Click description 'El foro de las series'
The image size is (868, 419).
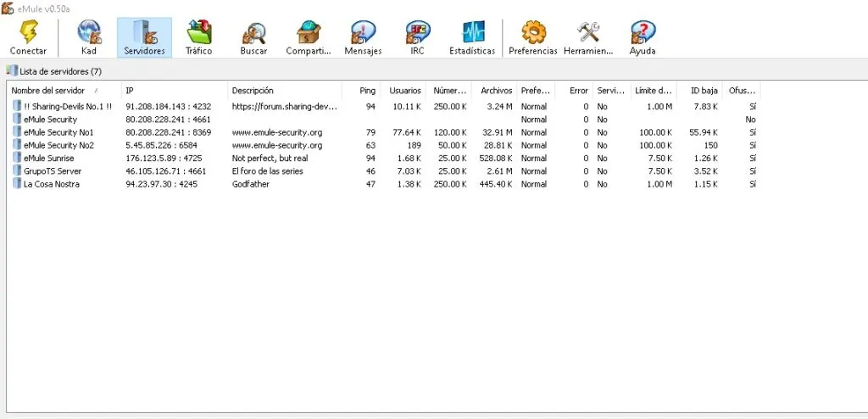click(x=267, y=170)
